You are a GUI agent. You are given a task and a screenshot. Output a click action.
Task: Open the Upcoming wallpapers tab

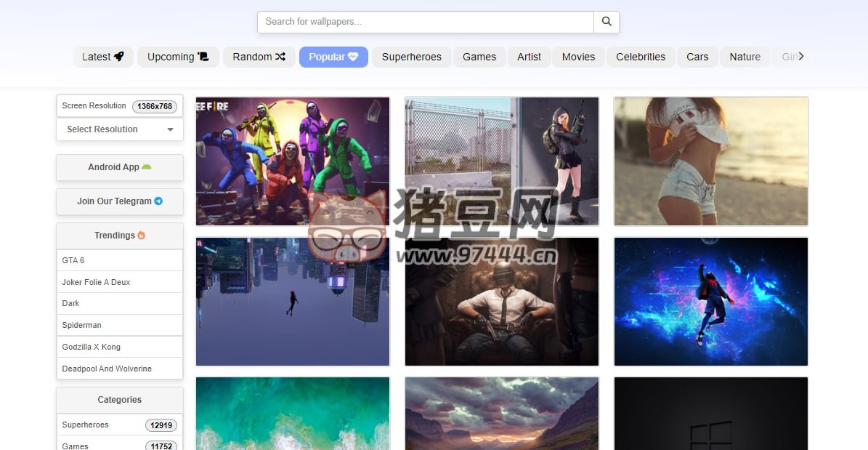[178, 57]
